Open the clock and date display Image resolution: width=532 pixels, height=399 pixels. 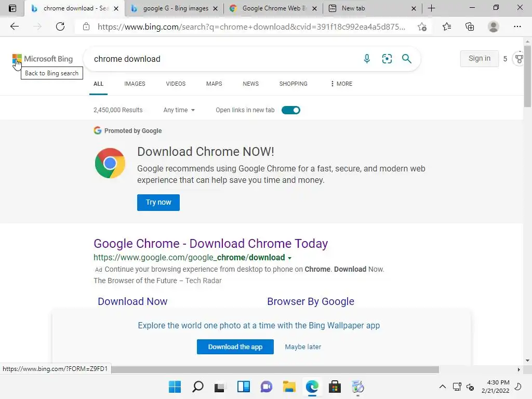(x=495, y=387)
